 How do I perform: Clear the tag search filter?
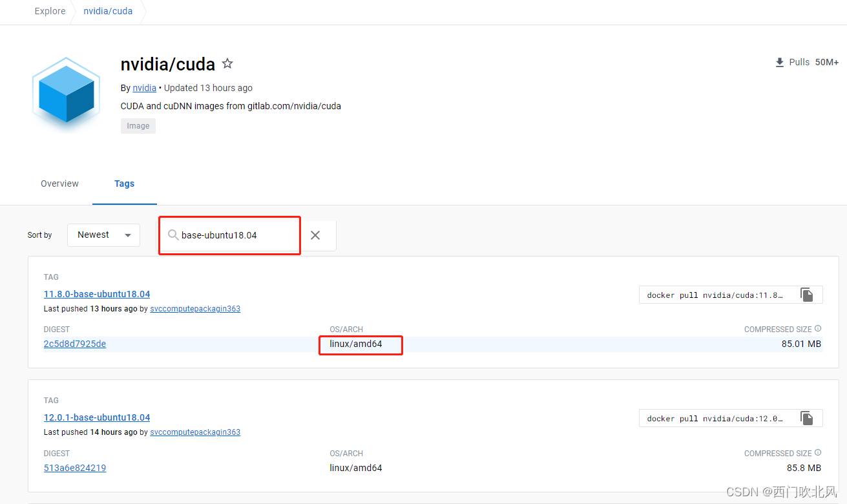pyautogui.click(x=315, y=235)
